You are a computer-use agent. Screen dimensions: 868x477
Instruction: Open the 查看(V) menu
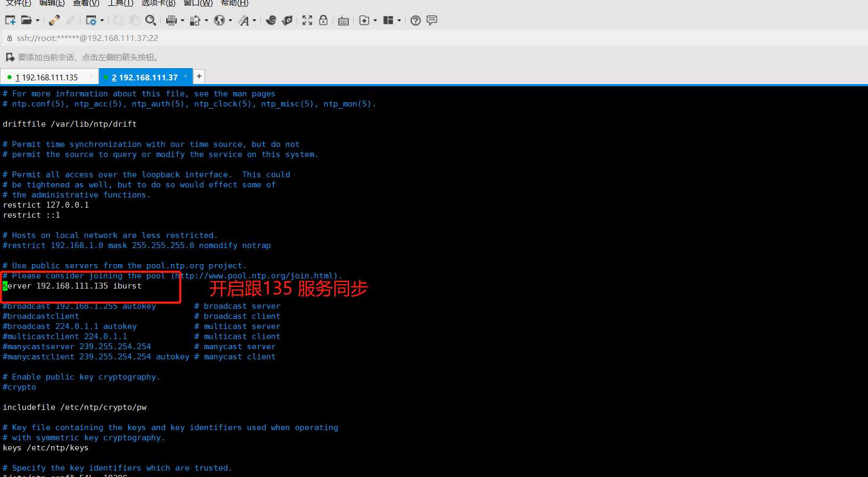(x=86, y=3)
